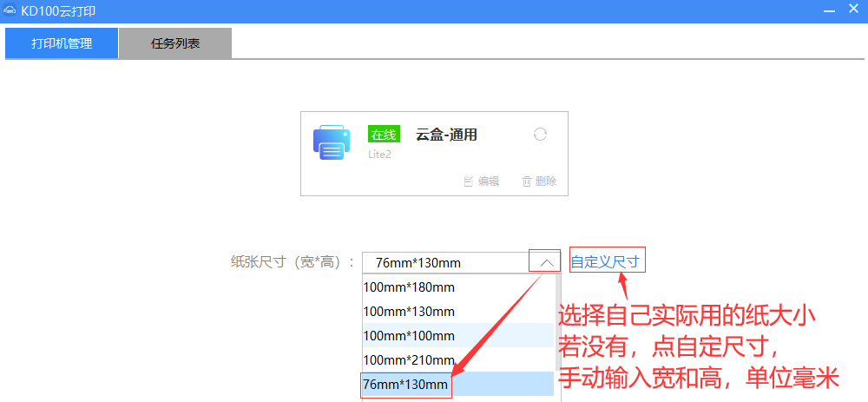Image resolution: width=868 pixels, height=402 pixels.
Task: Click the green 在线 status badge
Action: [384, 134]
